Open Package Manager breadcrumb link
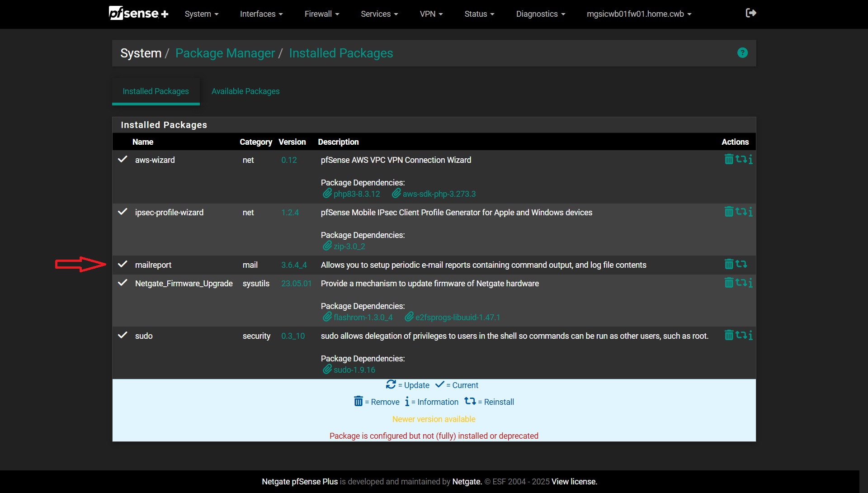 pos(225,53)
